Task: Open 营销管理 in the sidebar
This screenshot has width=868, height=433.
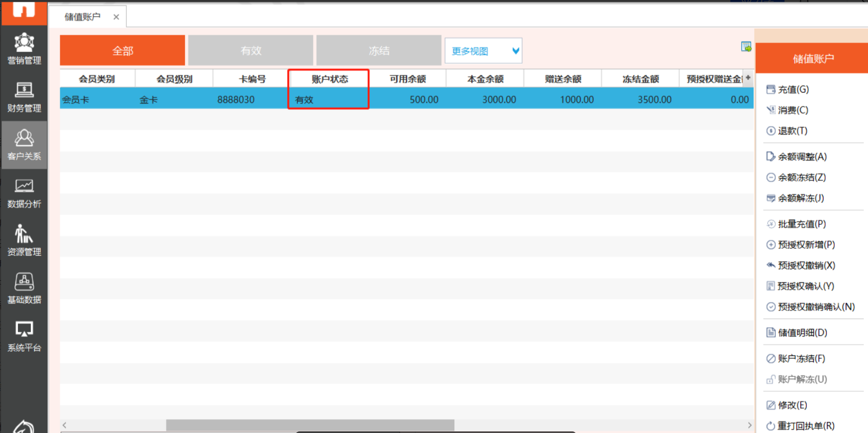Action: point(24,49)
